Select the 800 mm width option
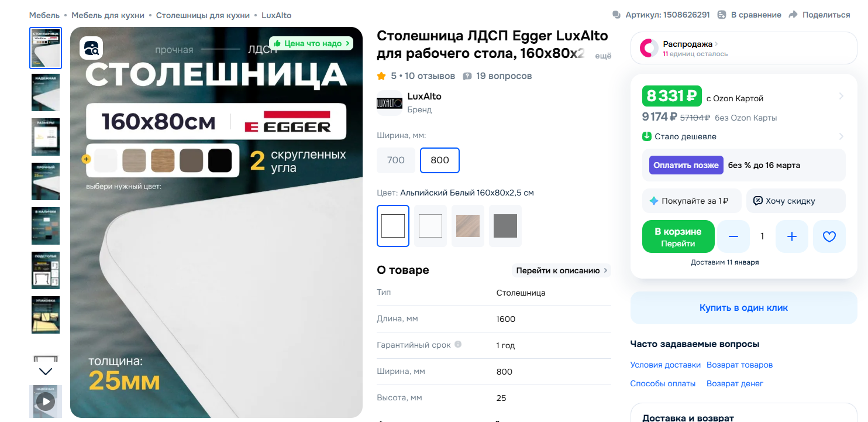 pyautogui.click(x=440, y=160)
